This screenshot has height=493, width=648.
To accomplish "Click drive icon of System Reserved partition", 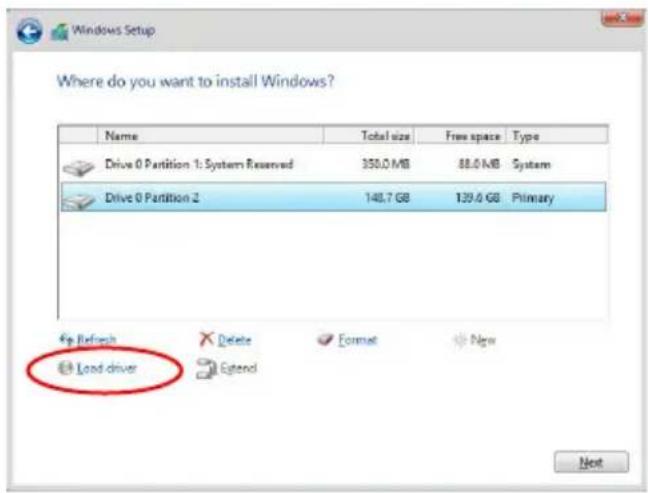I will point(79,167).
